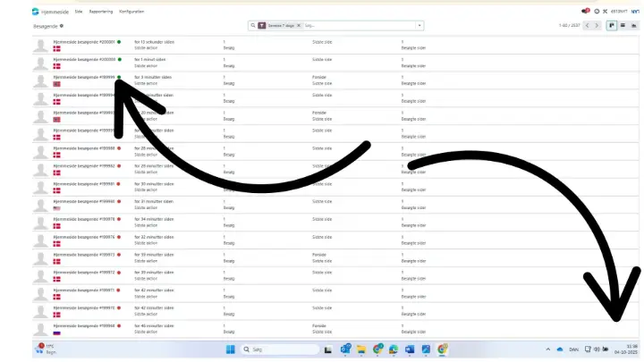Open the Konfiguration menu
The height and width of the screenshot is (362, 644).
coord(131,12)
